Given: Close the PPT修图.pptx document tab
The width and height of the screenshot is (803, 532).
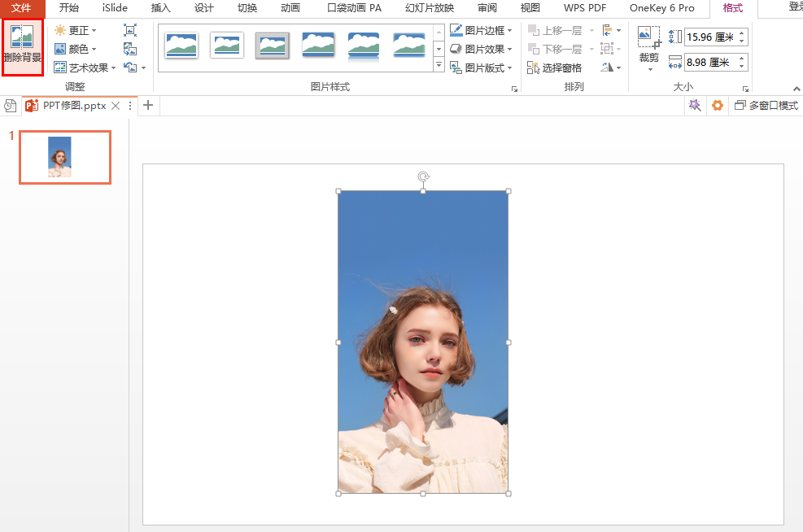Looking at the screenshot, I should pos(116,106).
